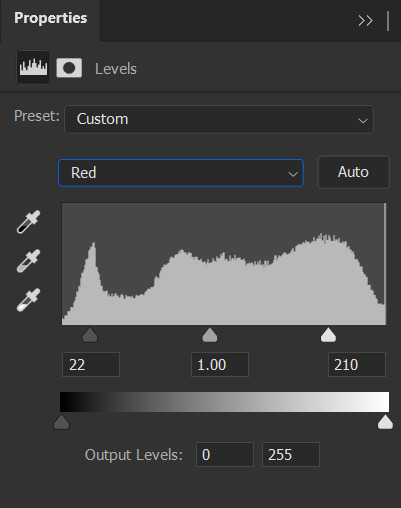Click the highlight input field showing 210
The width and height of the screenshot is (401, 508).
(x=357, y=364)
